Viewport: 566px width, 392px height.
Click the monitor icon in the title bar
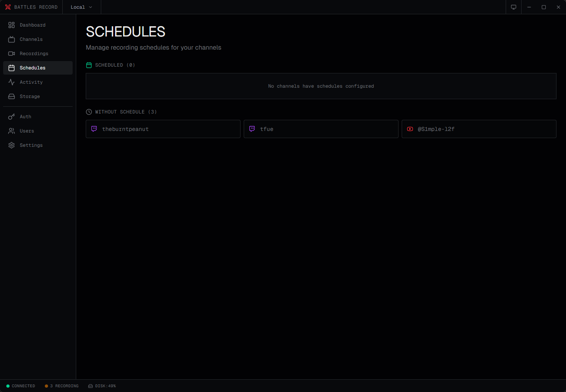[x=513, y=7]
